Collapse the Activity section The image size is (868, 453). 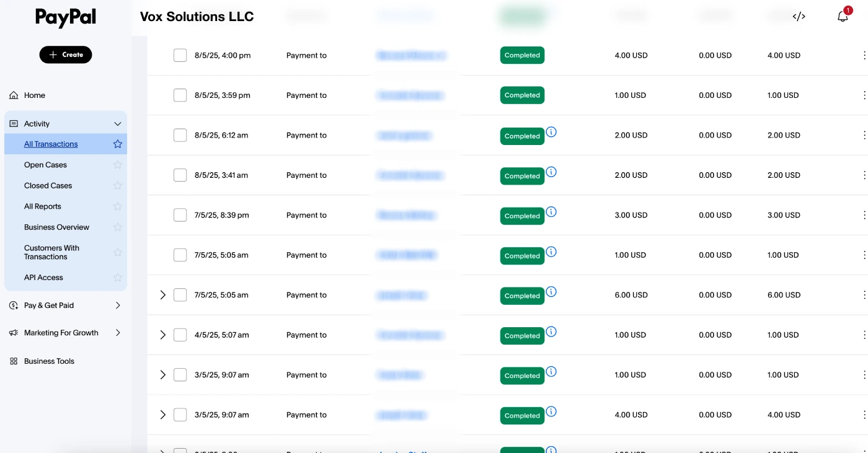pos(117,123)
